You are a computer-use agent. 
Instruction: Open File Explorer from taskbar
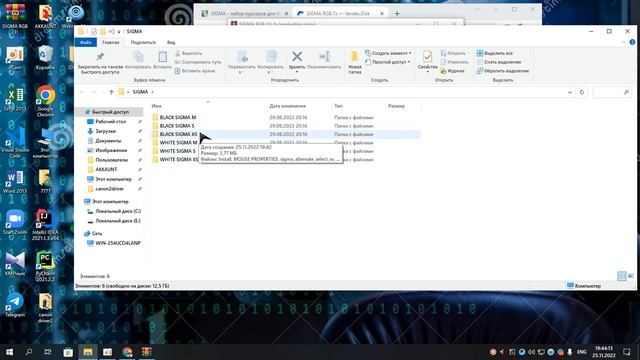(x=88, y=352)
